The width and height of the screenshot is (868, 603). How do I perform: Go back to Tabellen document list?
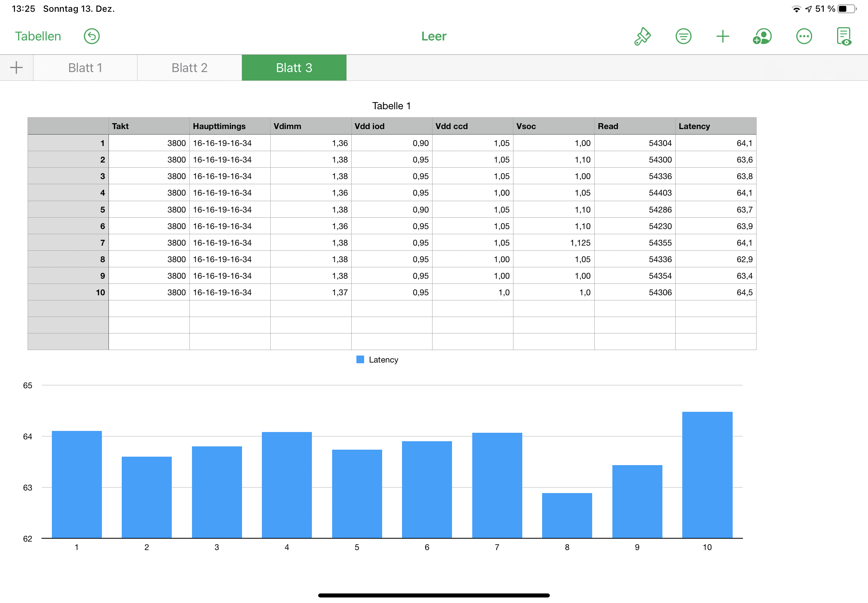pos(38,36)
